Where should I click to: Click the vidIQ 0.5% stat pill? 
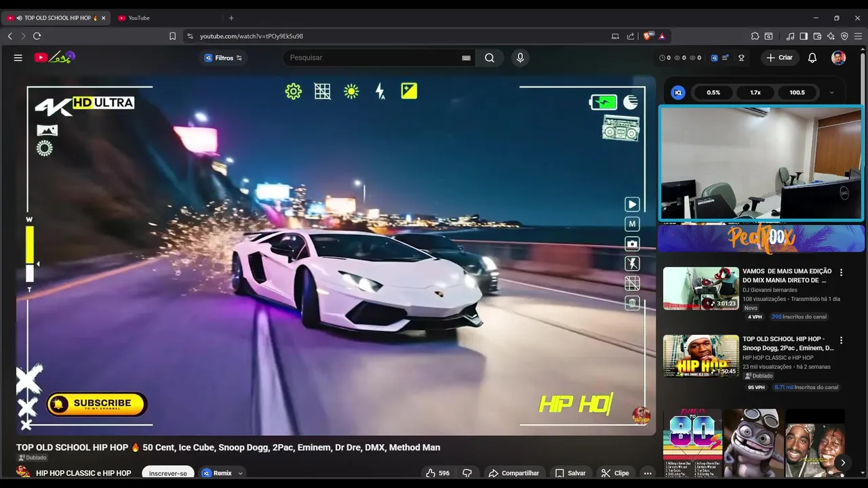point(713,93)
